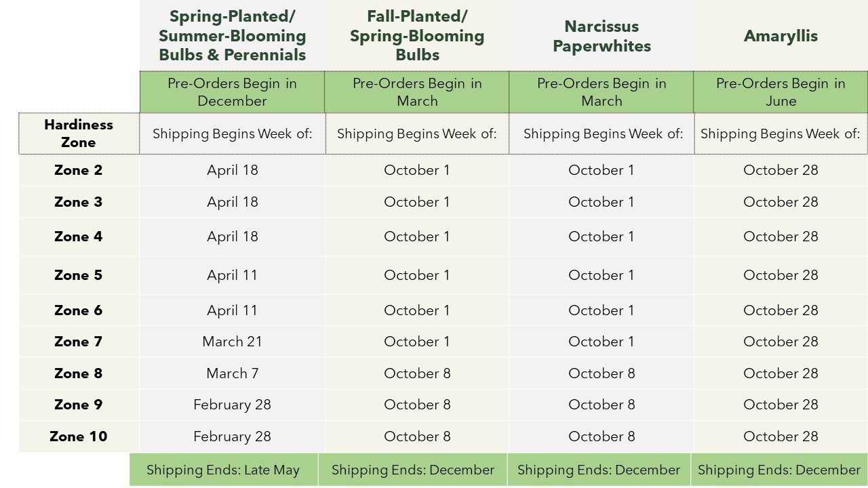Screen dimensions: 868x488
Task: Select the Zone 2 row label
Action: point(79,170)
